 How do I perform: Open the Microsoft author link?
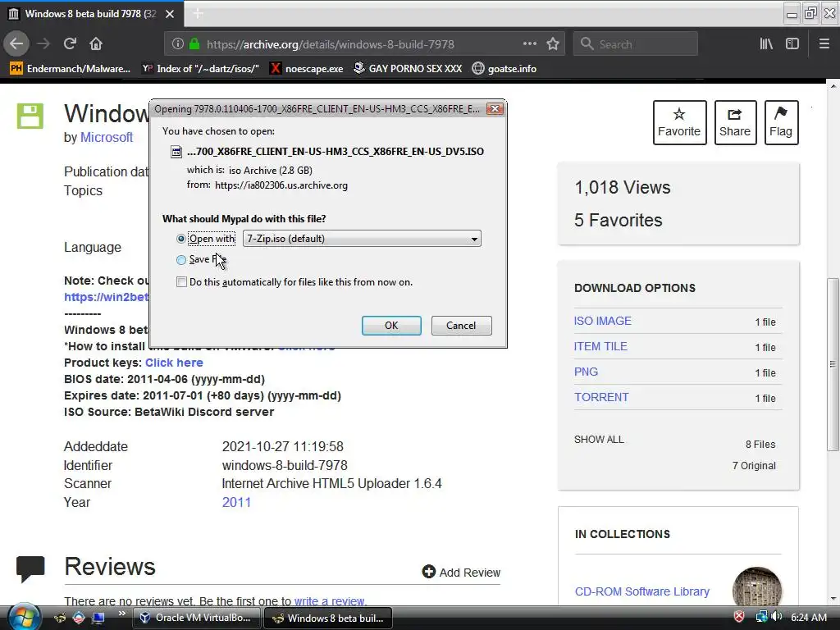[x=107, y=138]
